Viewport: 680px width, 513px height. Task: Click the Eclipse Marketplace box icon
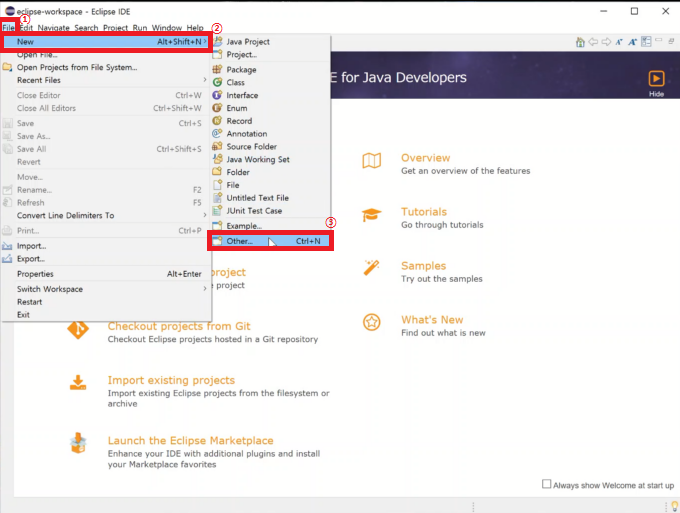pyautogui.click(x=78, y=443)
